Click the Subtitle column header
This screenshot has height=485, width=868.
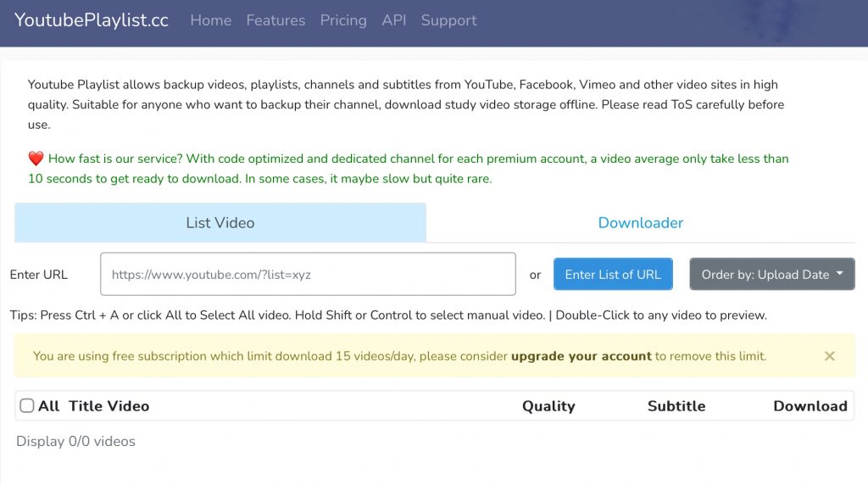[x=676, y=406]
